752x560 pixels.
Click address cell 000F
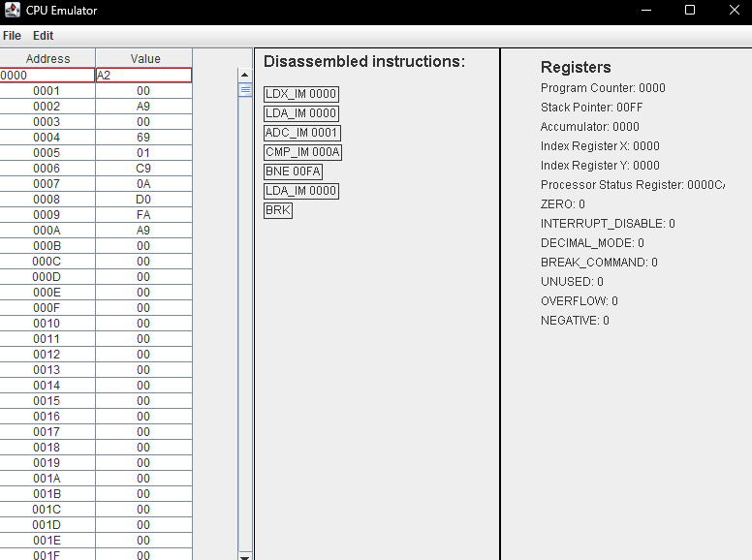point(47,308)
